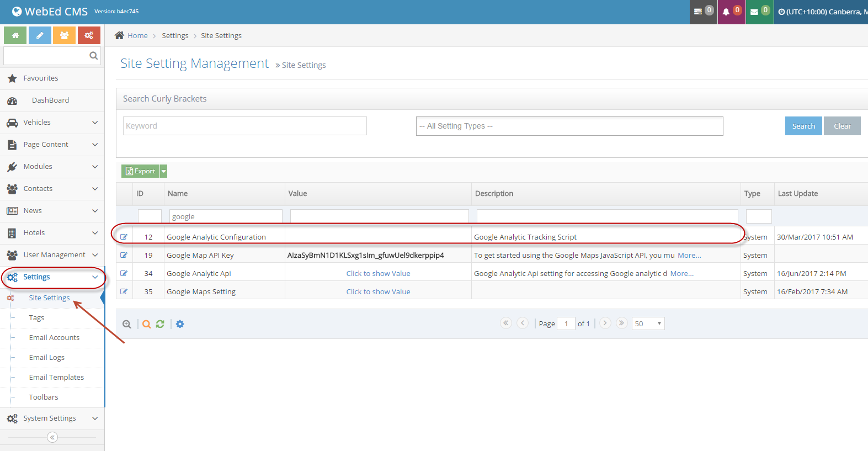Open the Favourites star item

tap(52, 78)
